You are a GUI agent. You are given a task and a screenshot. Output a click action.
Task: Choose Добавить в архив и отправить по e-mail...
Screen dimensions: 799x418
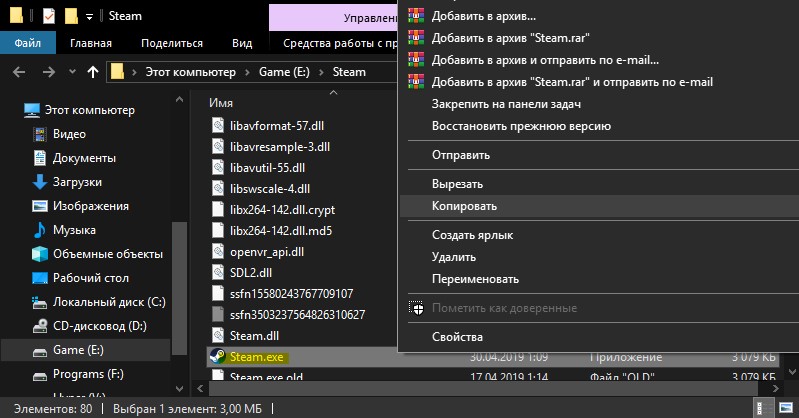coord(545,60)
